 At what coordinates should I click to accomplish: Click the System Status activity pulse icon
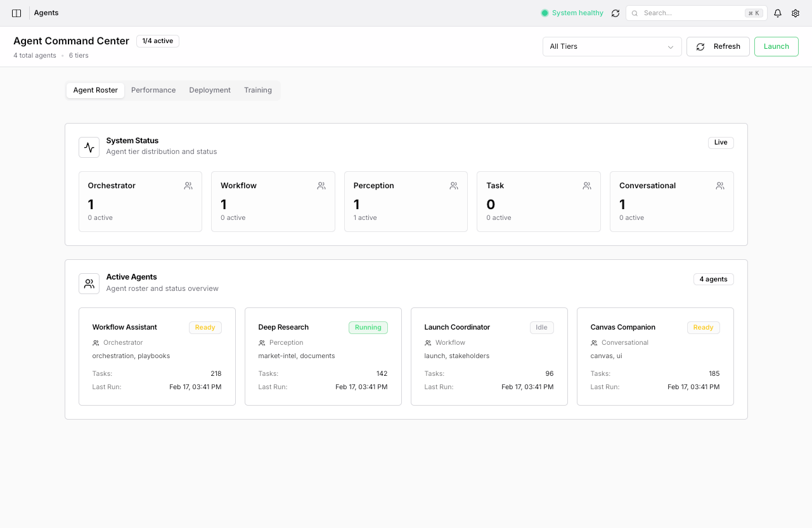[x=89, y=147]
